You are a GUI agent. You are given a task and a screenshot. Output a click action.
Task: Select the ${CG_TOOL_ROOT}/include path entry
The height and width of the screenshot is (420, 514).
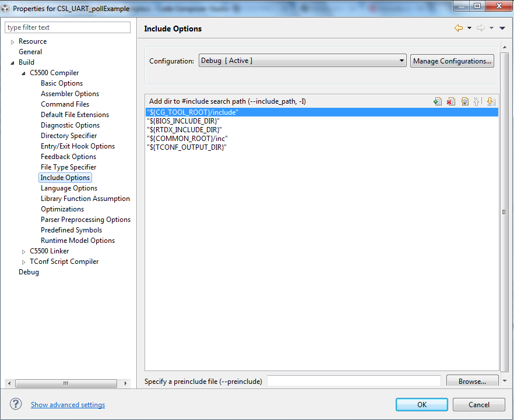(322, 112)
